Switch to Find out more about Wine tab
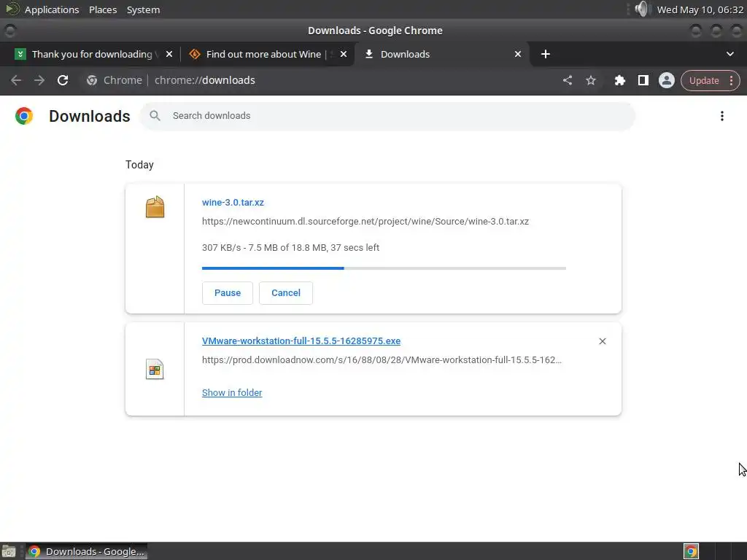Screen dimensions: 747x560 coord(263,54)
